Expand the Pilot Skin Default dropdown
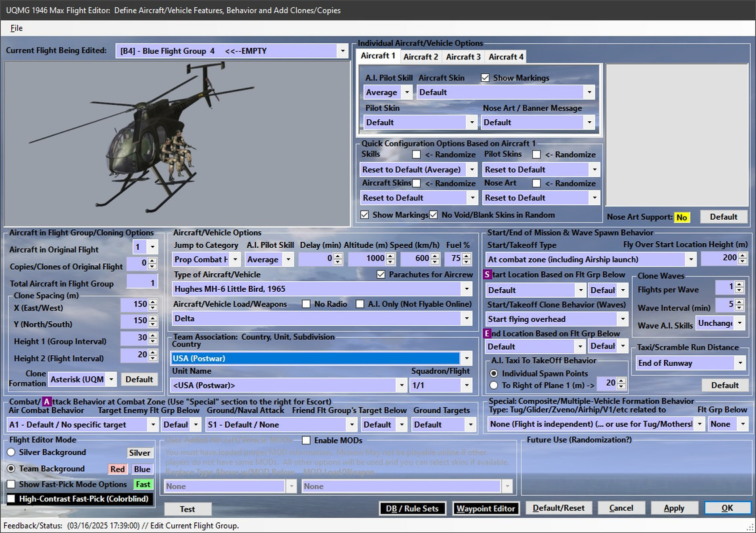Image resolution: width=756 pixels, height=533 pixels. [x=472, y=123]
